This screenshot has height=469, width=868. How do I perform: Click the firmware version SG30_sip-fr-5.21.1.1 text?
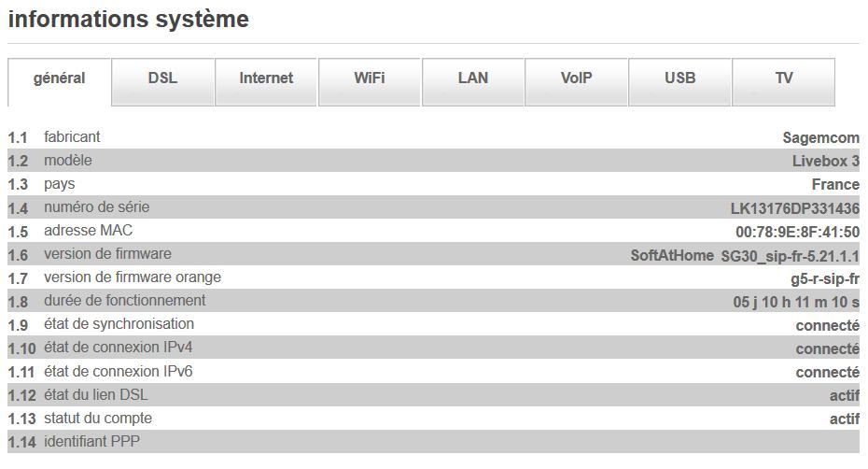pos(790,255)
